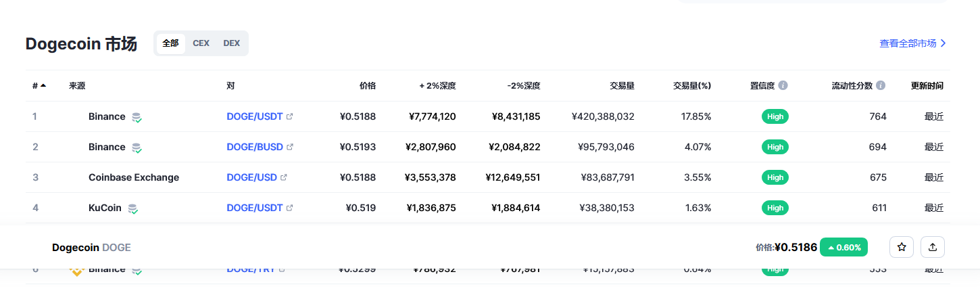Sort markets by 更新时间 column header
Viewport: 980px width, 291px height.
tap(927, 86)
